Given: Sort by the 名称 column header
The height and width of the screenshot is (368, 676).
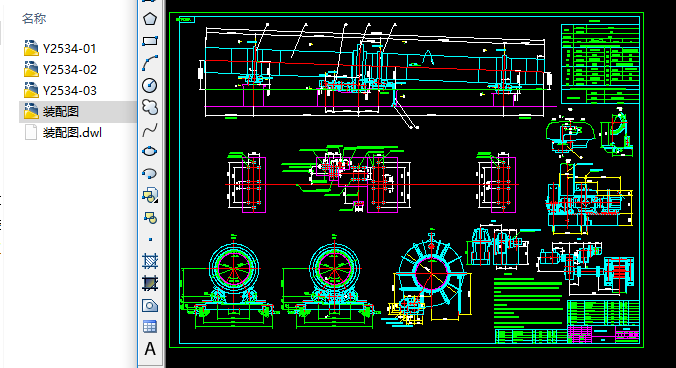Looking at the screenshot, I should pyautogui.click(x=34, y=19).
